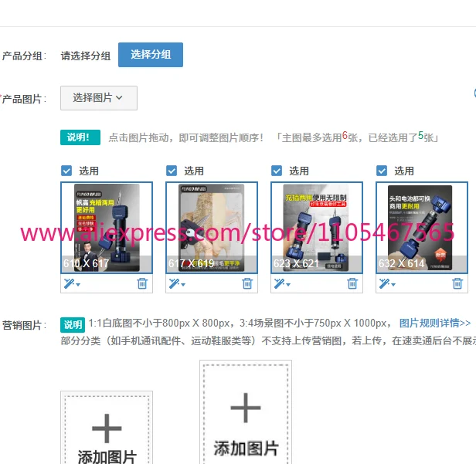Image resolution: width=476 pixels, height=464 pixels.
Task: Select the 617 X 619 product thumbnail
Action: (212, 228)
